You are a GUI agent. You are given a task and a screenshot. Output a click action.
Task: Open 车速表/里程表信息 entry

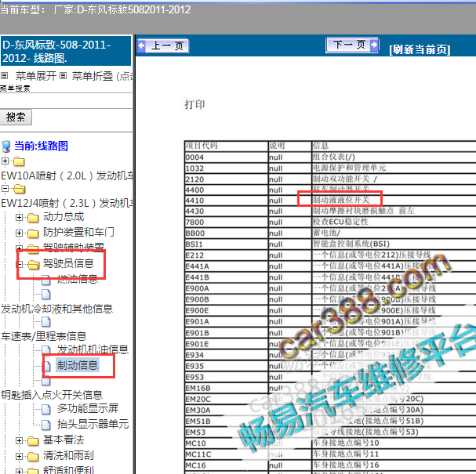(x=44, y=336)
